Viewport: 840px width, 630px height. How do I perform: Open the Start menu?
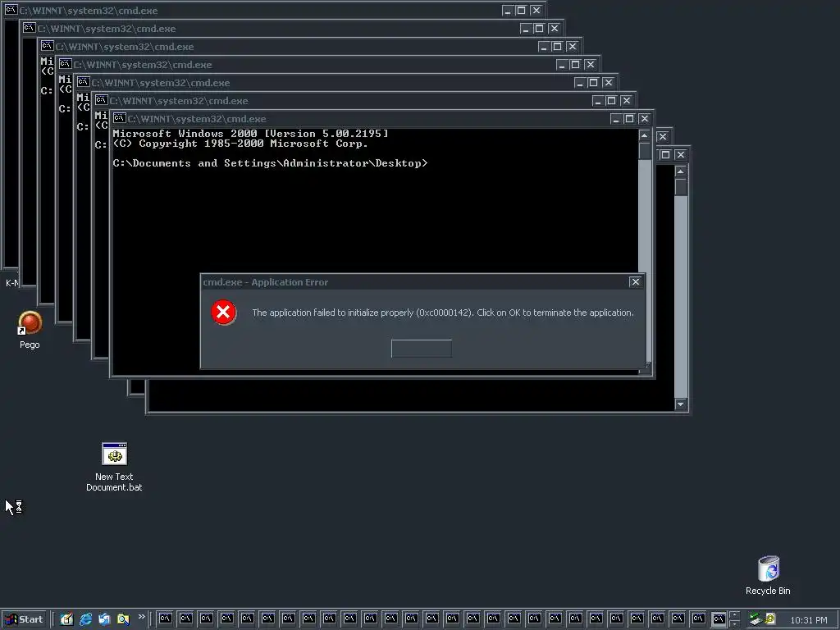coord(24,619)
